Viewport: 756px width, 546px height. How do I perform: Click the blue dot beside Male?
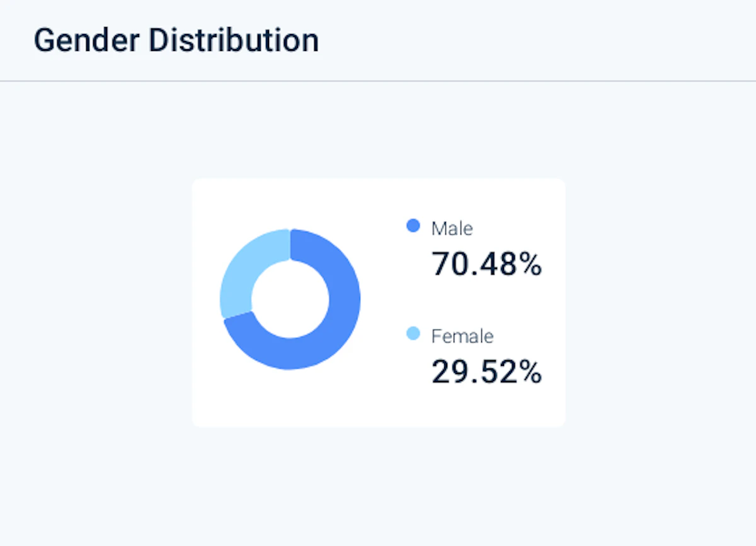pos(413,225)
